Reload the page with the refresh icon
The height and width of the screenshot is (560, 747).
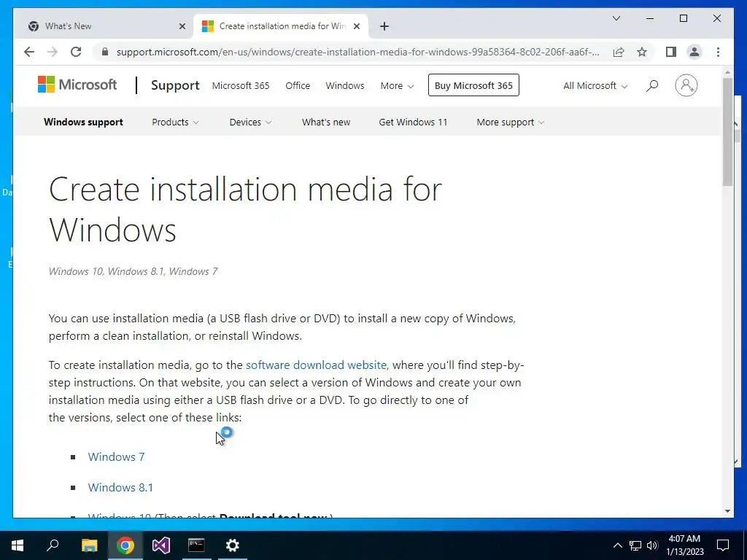[76, 52]
